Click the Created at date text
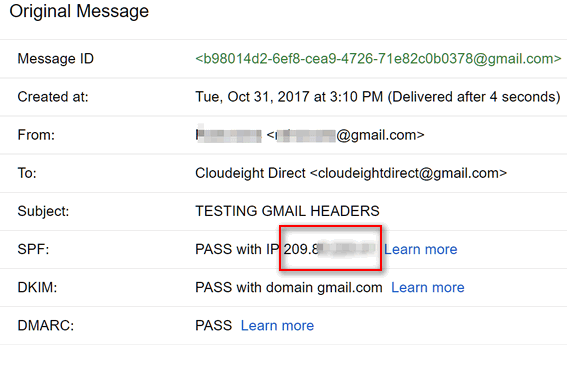The width and height of the screenshot is (567, 372). pyautogui.click(x=378, y=97)
